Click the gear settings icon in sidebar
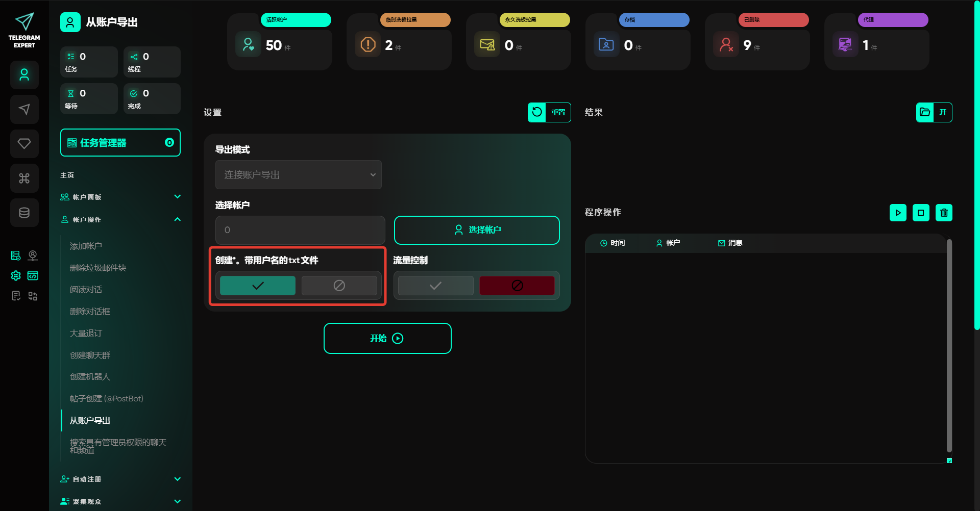Viewport: 980px width, 511px height. pos(16,276)
